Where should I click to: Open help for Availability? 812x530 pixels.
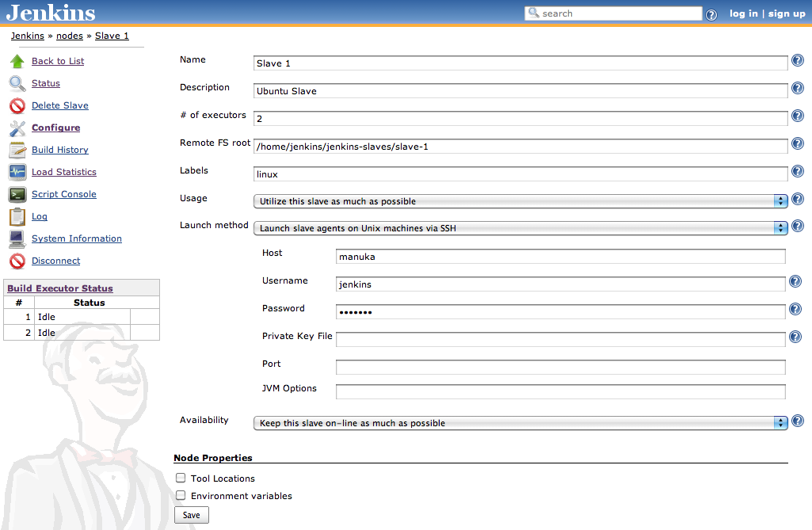click(798, 421)
